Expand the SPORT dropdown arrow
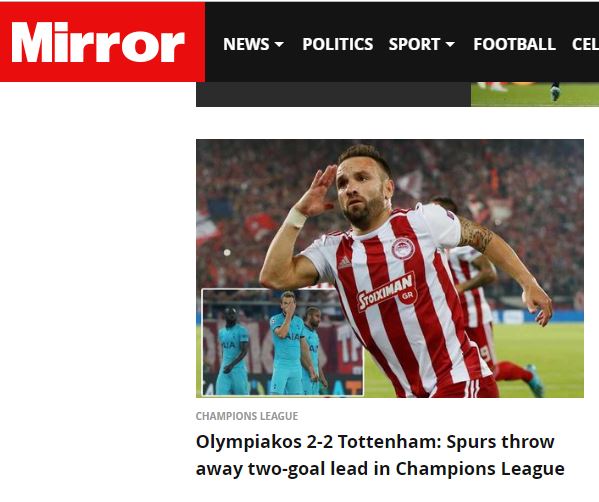Image resolution: width=599 pixels, height=502 pixels. [x=450, y=44]
